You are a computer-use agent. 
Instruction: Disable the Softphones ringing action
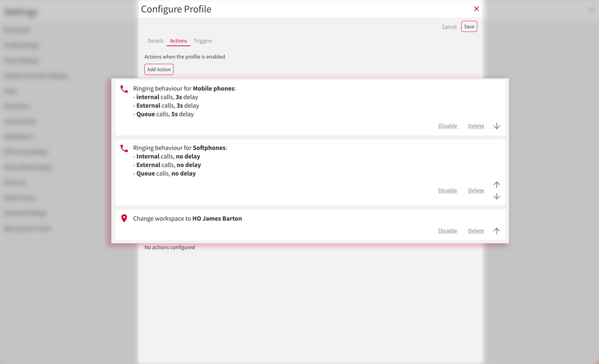(448, 190)
